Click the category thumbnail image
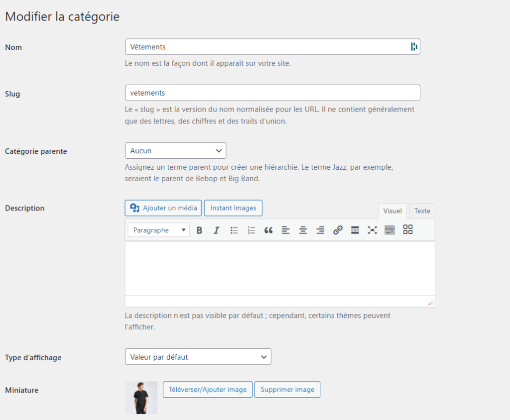The height and width of the screenshot is (420, 510). (141, 398)
